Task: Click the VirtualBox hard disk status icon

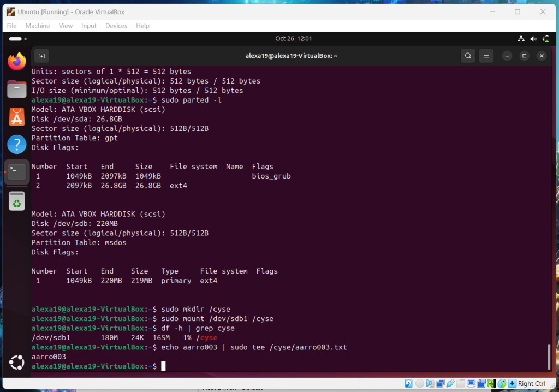Action: click(408, 383)
